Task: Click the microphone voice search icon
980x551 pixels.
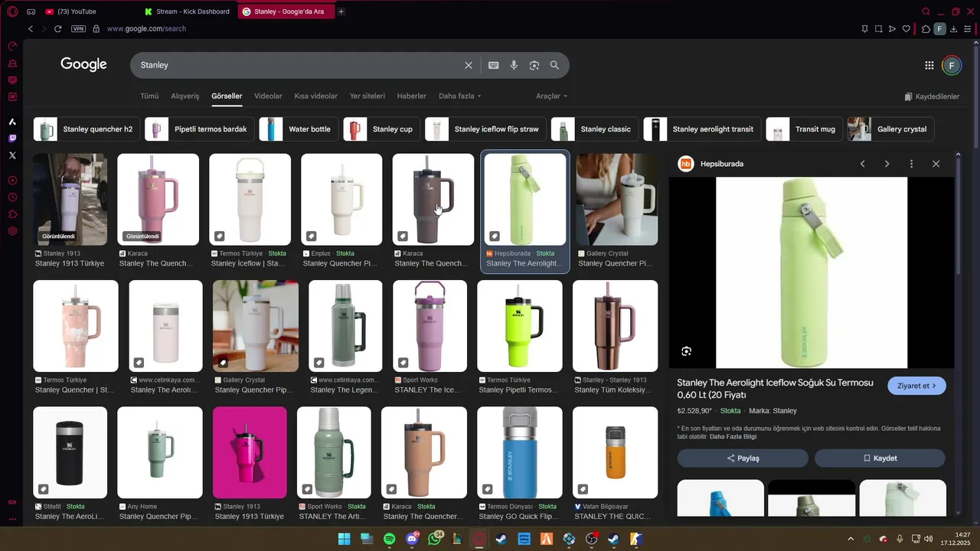Action: [x=514, y=65]
